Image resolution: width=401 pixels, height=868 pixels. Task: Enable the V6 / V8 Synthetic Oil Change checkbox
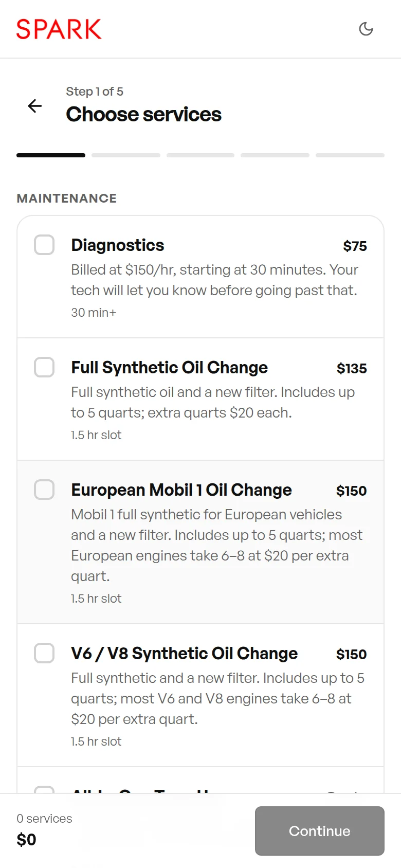pos(44,653)
